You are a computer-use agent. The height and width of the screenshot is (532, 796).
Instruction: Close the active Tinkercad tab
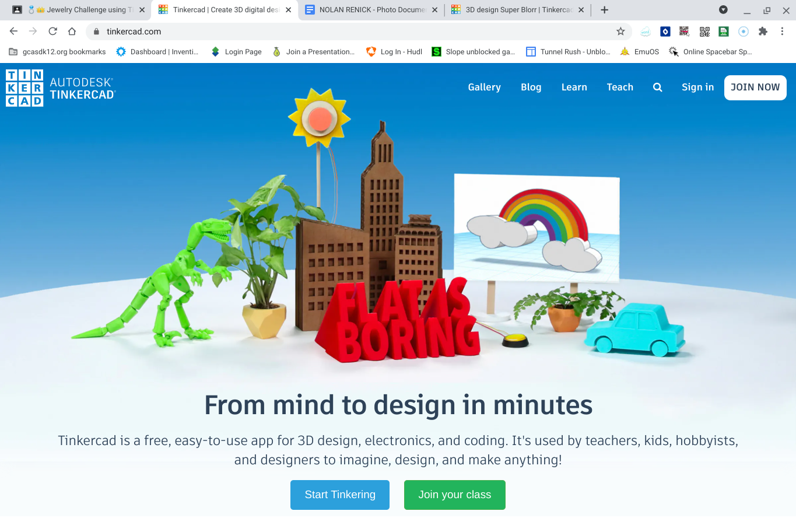288,10
